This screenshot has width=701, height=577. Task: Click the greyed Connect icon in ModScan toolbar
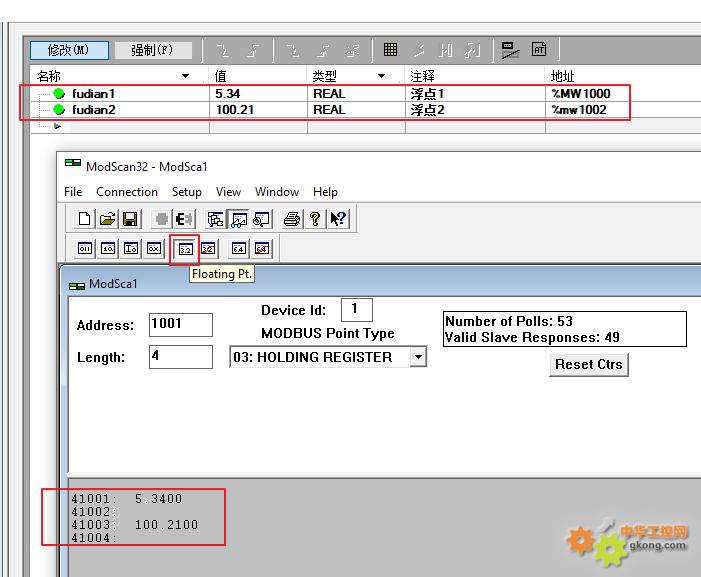(161, 219)
